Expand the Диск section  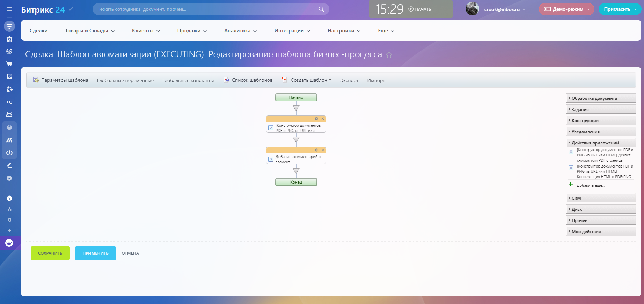[x=601, y=209]
